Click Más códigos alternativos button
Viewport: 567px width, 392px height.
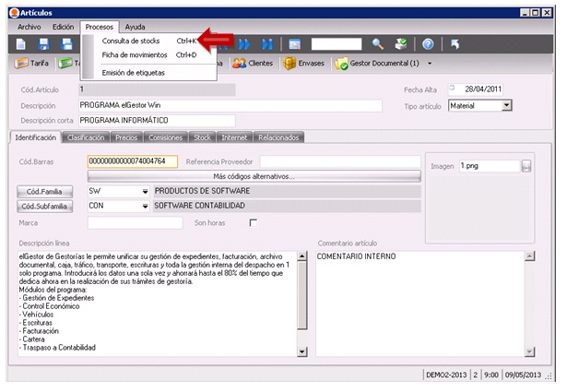point(254,176)
